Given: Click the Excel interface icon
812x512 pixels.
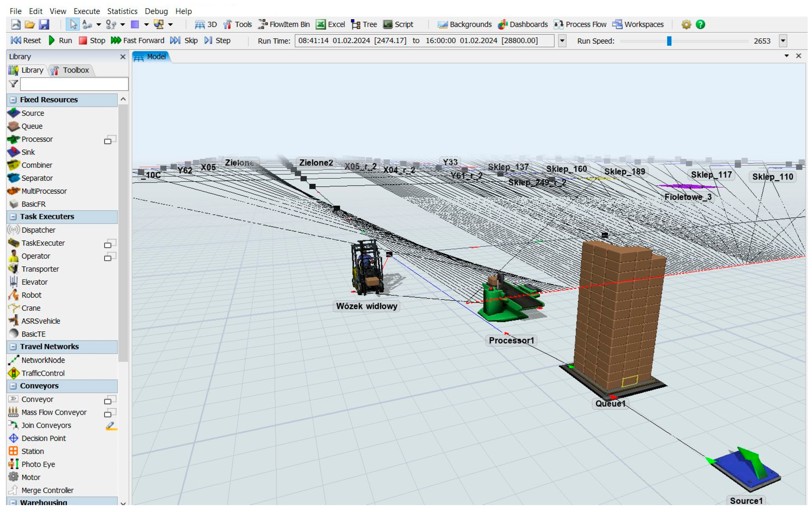Looking at the screenshot, I should coord(330,24).
